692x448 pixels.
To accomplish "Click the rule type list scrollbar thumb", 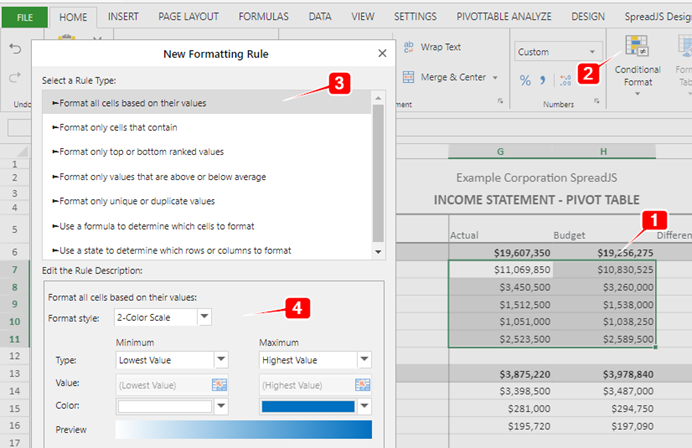I will (378, 173).
